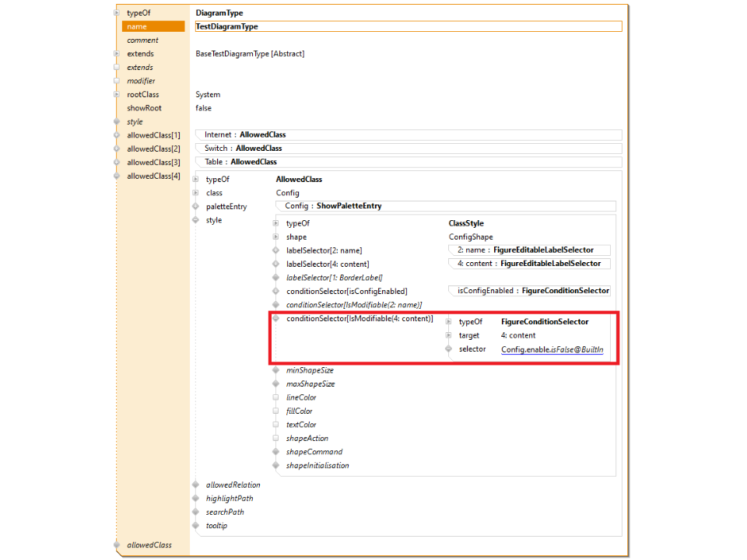Click the TestDiagramType name input field

[408, 26]
